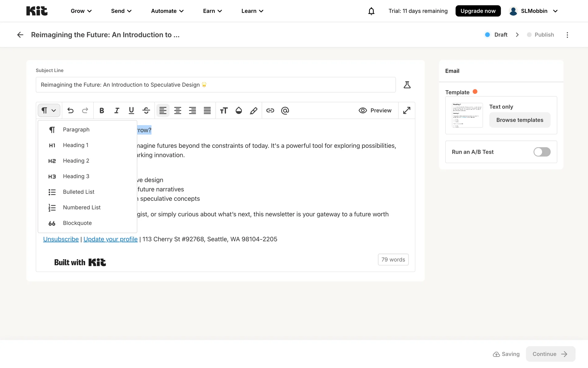Toggle bold formatting

pyautogui.click(x=102, y=110)
